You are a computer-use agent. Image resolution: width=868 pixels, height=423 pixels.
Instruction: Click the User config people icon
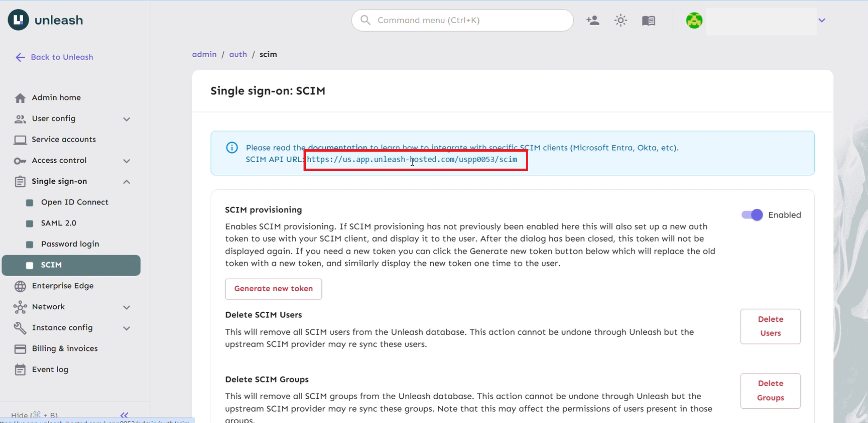(20, 119)
